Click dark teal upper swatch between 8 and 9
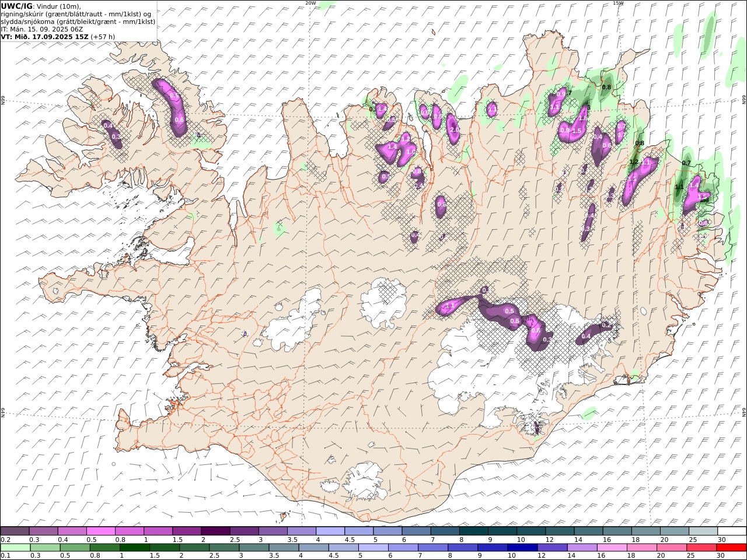 tap(474, 531)
